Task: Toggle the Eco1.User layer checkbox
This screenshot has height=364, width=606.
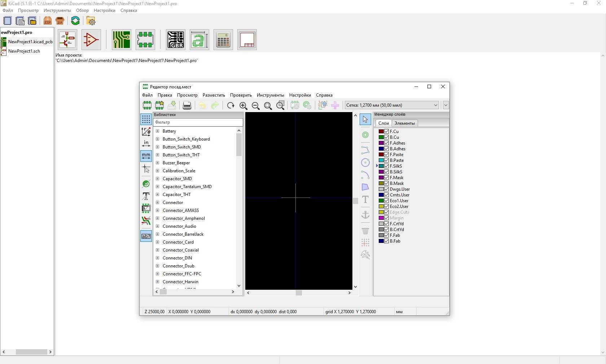Action: (386, 201)
